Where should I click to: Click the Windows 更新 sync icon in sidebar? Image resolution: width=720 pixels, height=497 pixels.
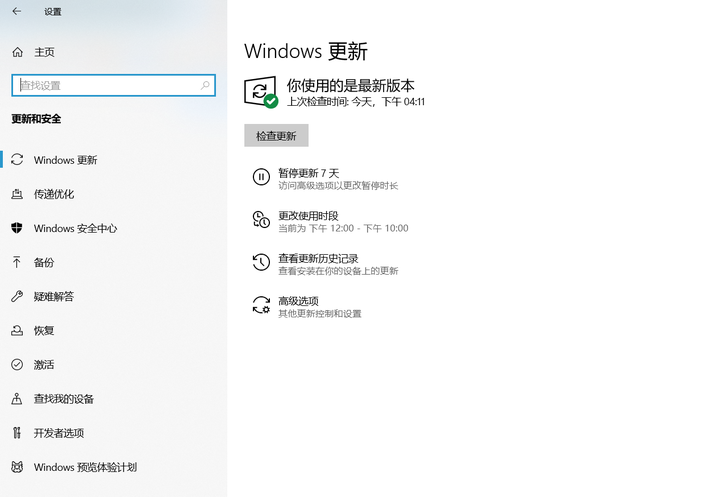[x=17, y=159]
